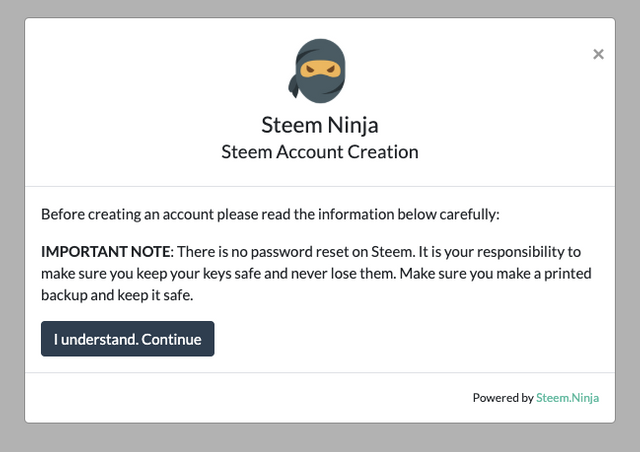Click the gray backdrop below the dialog
The width and height of the screenshot is (640, 452).
coord(320,438)
